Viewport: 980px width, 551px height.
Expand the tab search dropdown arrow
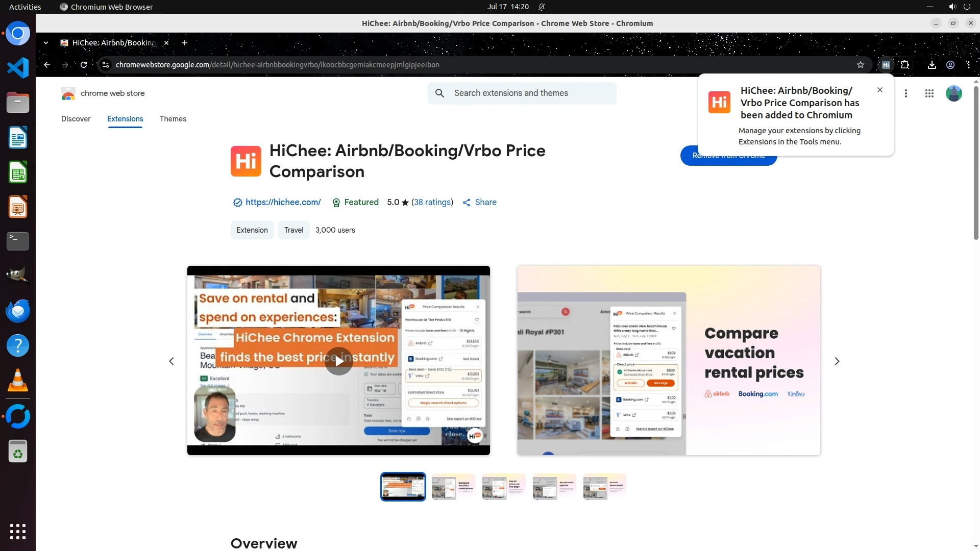(x=46, y=43)
